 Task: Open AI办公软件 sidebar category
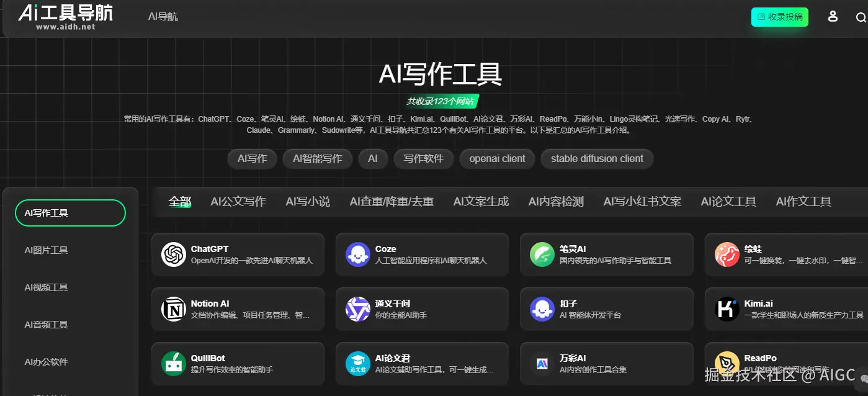(47, 362)
